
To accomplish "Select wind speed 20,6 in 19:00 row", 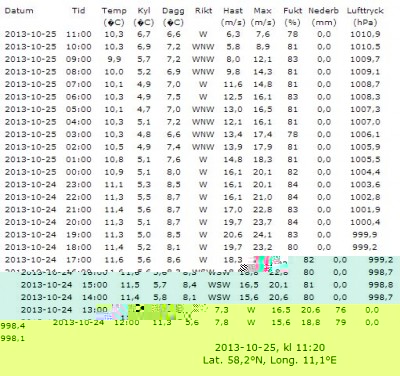I will (x=233, y=235).
